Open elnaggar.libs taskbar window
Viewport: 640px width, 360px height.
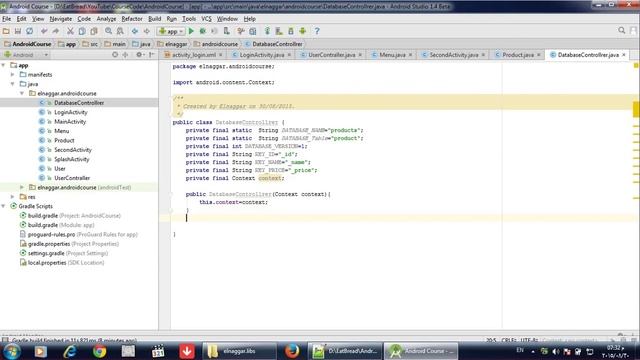click(239, 351)
